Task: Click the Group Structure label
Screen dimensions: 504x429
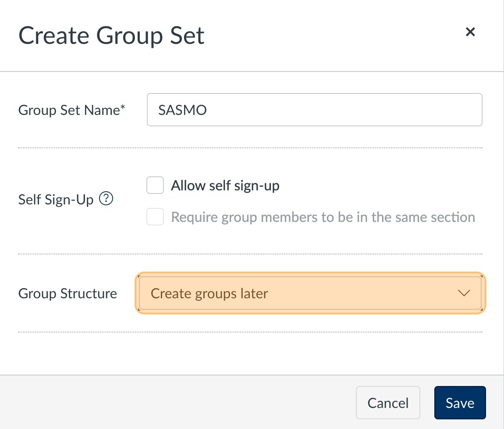Action: [67, 293]
